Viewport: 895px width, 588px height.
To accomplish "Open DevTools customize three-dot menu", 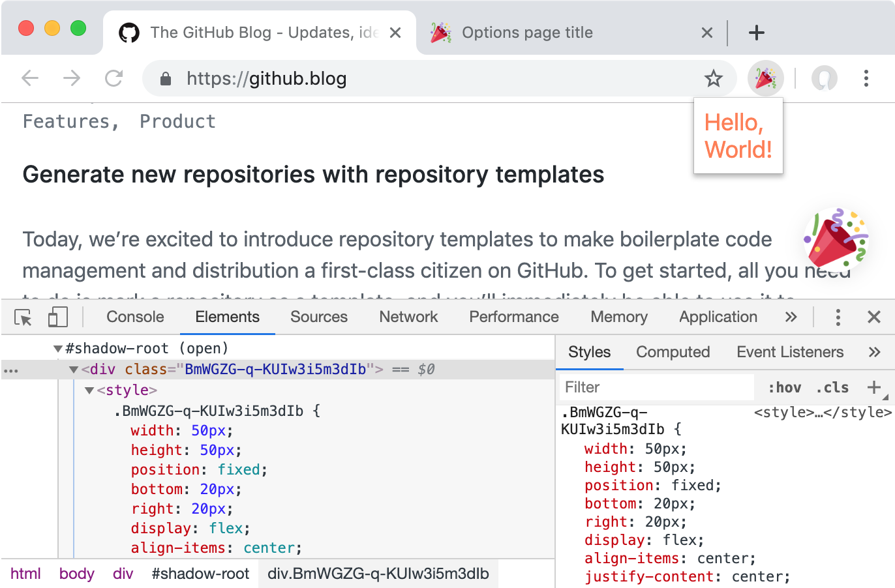I will pos(838,317).
